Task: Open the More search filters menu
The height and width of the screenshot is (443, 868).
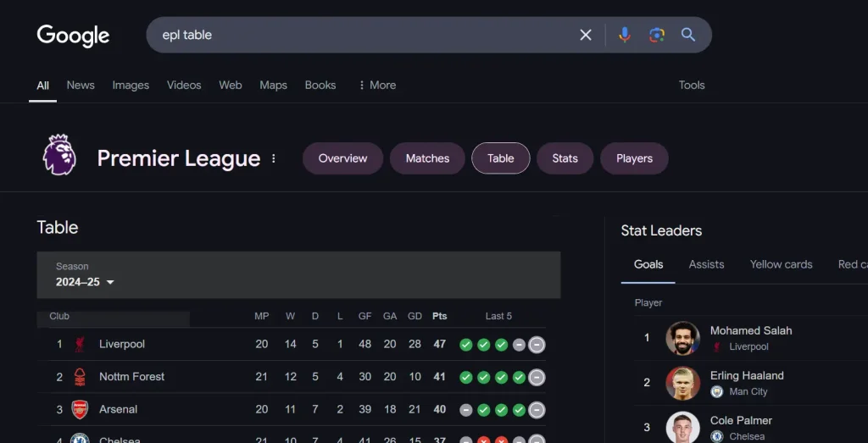Action: pos(377,86)
